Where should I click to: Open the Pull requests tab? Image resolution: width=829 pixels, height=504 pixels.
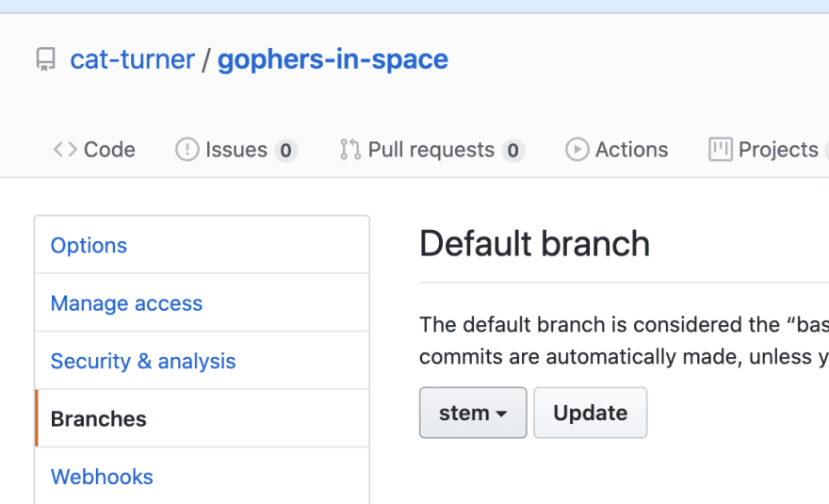click(432, 150)
